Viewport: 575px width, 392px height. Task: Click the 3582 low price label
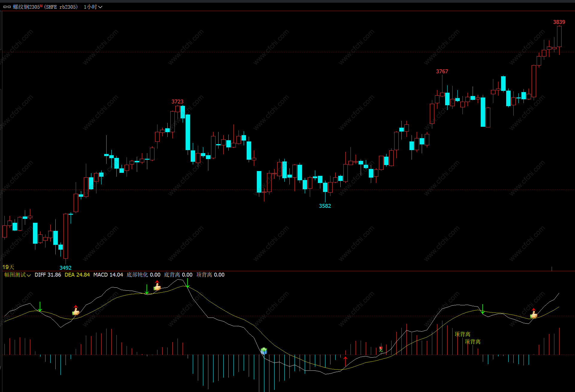tap(325, 206)
